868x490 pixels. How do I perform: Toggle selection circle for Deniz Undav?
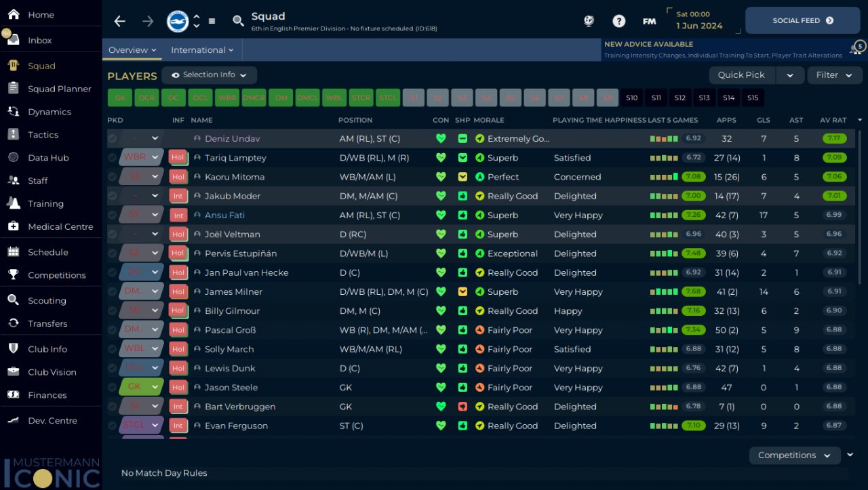coord(112,138)
